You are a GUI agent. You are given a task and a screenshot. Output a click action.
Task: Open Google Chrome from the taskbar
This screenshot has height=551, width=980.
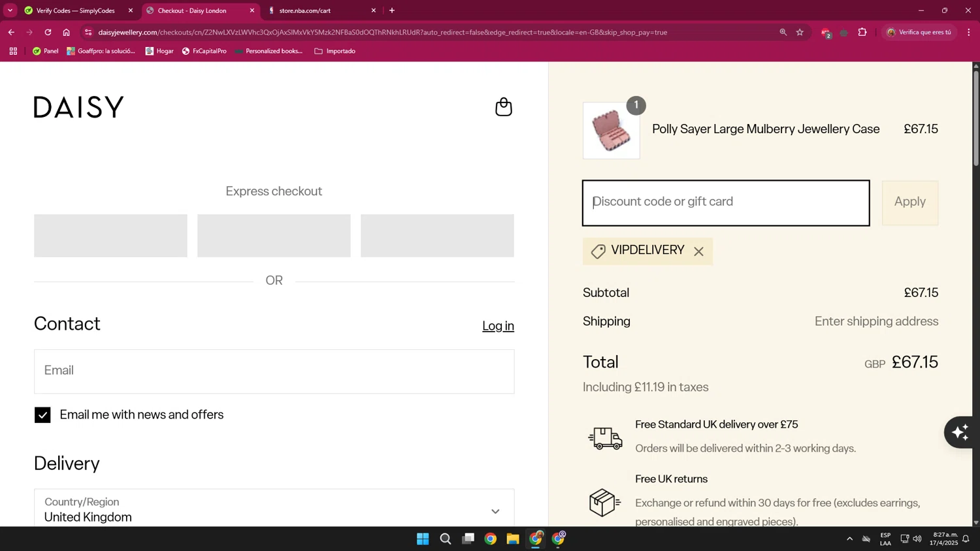point(491,539)
